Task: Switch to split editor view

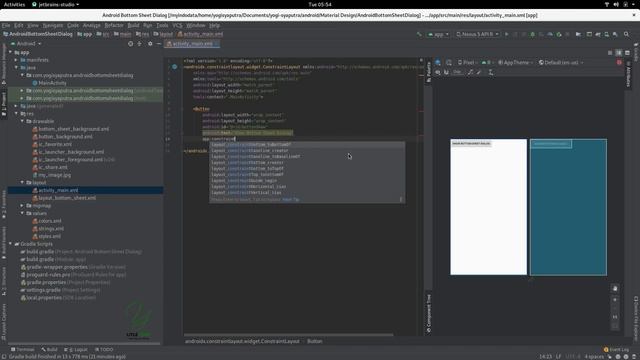Action: click(619, 53)
